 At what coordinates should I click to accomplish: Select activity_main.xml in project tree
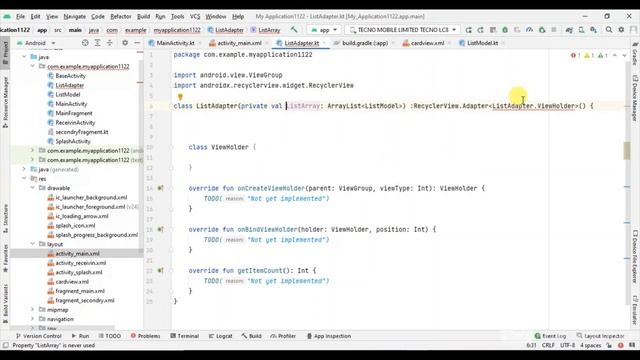coord(77,253)
